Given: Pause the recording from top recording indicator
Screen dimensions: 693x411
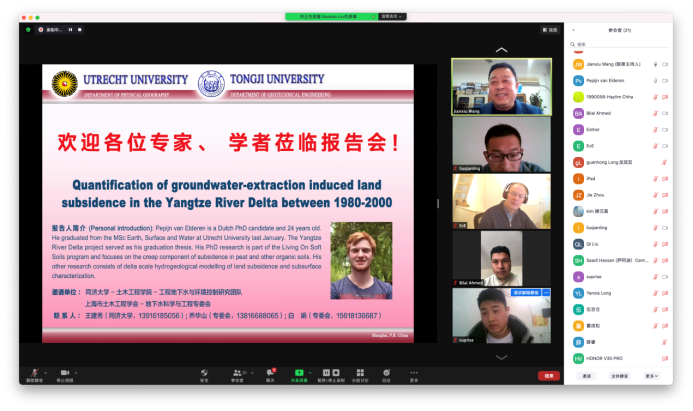Looking at the screenshot, I should tap(70, 30).
